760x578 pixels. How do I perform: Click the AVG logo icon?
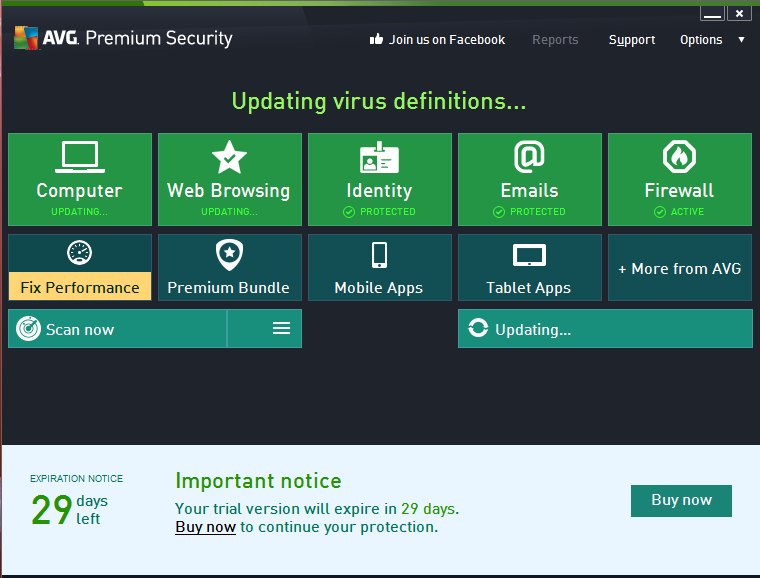pos(26,38)
